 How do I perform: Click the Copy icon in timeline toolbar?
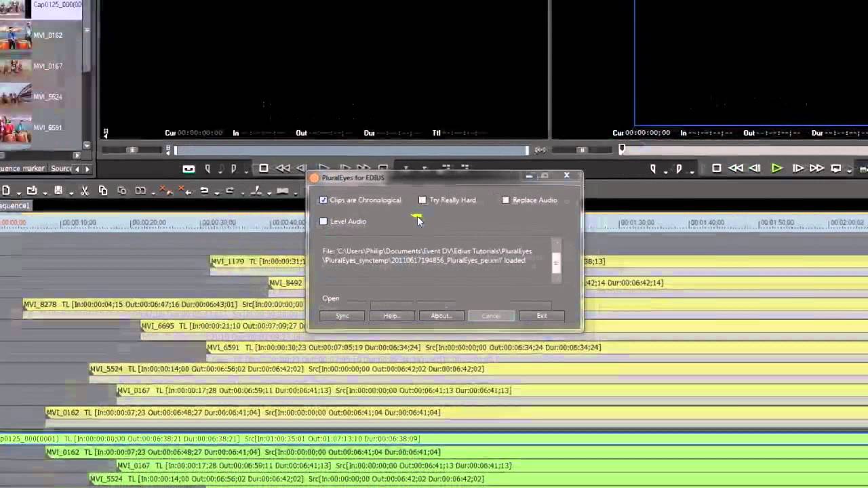point(103,191)
